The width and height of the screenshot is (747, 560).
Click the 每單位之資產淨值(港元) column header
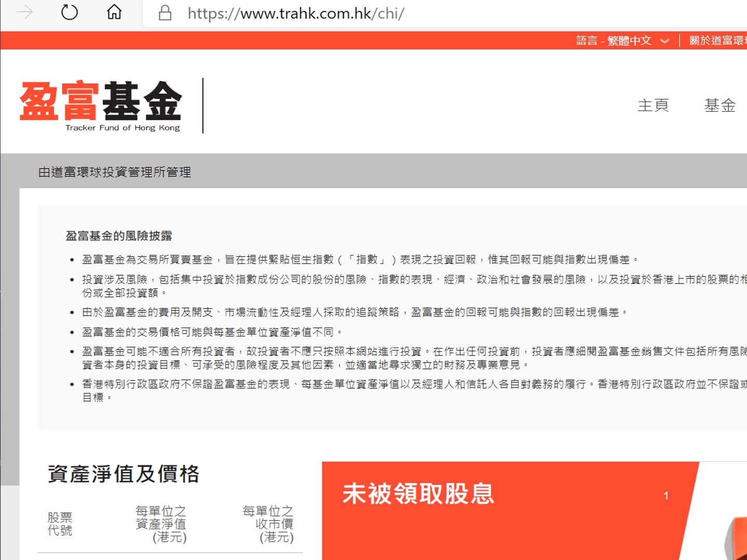(x=161, y=524)
